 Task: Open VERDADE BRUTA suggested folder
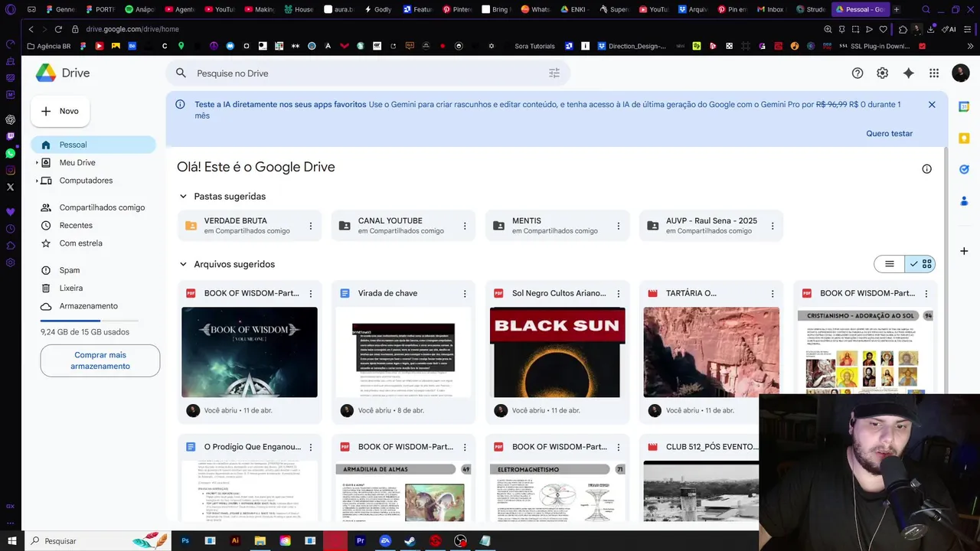250,226
